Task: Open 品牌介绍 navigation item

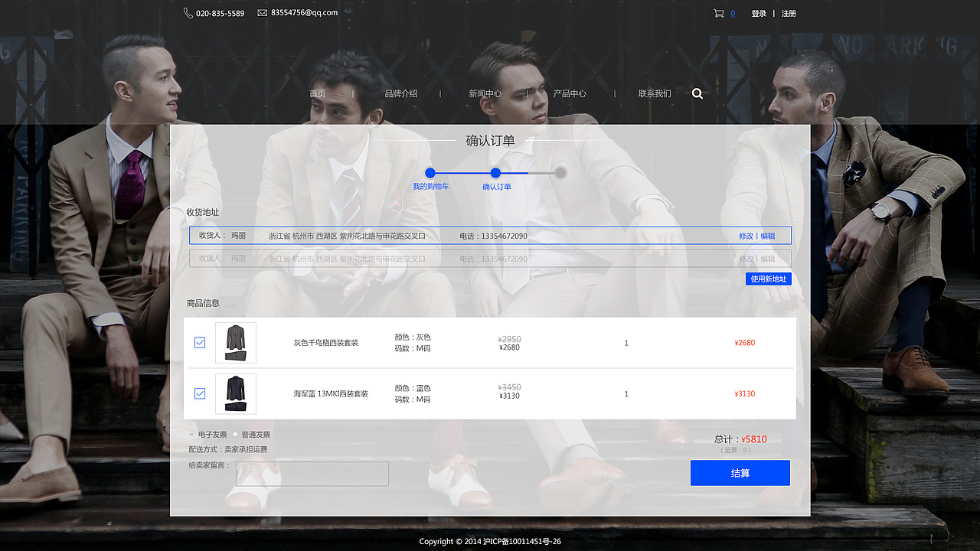Action: coord(401,93)
